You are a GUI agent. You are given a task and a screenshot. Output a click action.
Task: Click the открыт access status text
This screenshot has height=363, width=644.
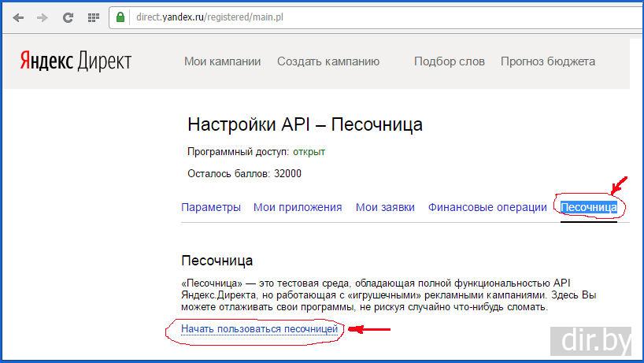[x=309, y=152]
